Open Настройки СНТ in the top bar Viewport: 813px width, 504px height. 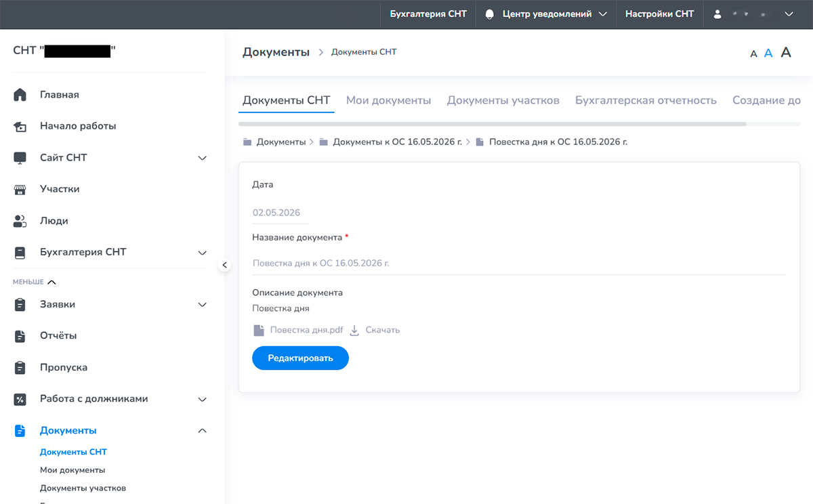(660, 14)
